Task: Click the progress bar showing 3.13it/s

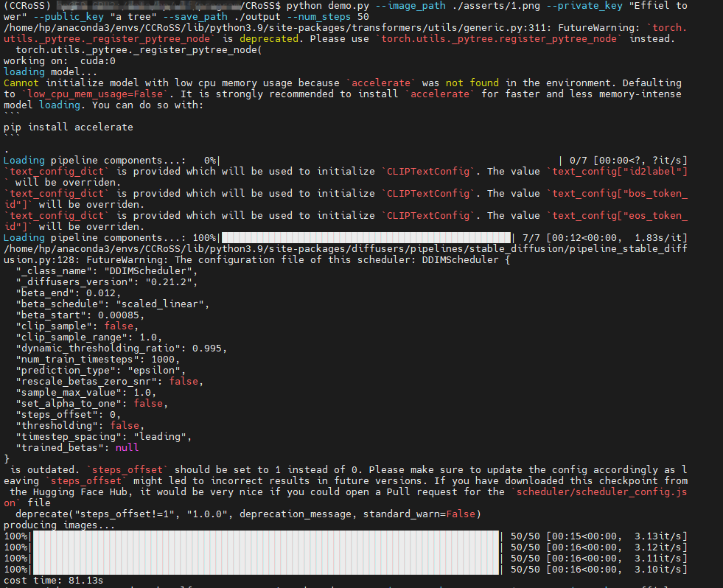Action: coord(266,536)
